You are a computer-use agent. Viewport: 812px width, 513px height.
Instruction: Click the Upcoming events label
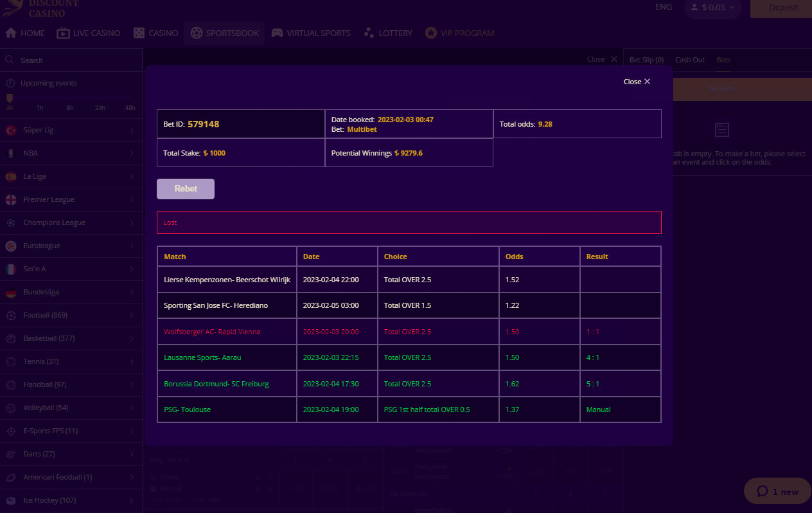(x=48, y=83)
